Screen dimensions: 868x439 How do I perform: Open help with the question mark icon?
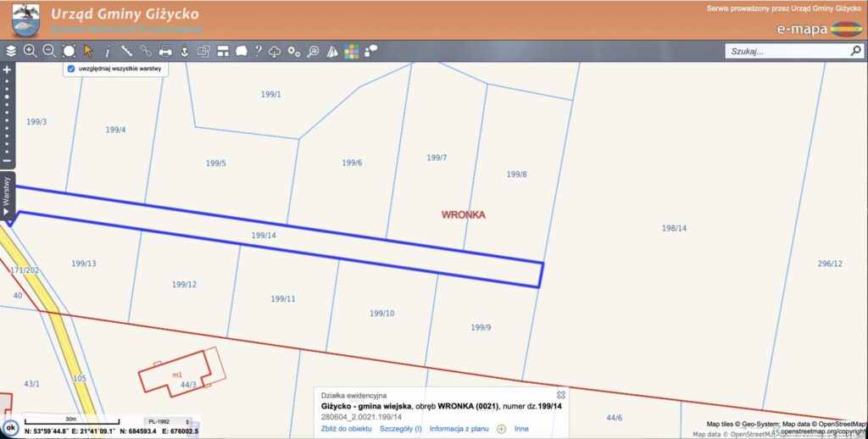pyautogui.click(x=258, y=51)
